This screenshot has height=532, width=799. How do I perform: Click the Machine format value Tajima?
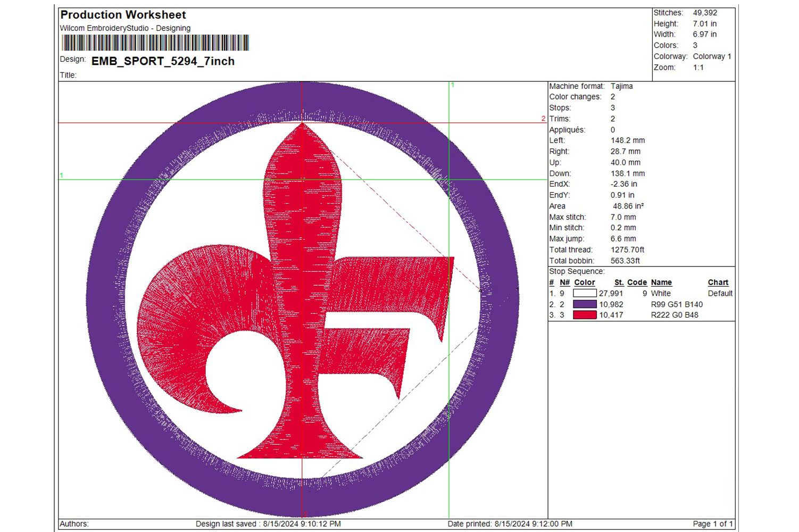621,86
